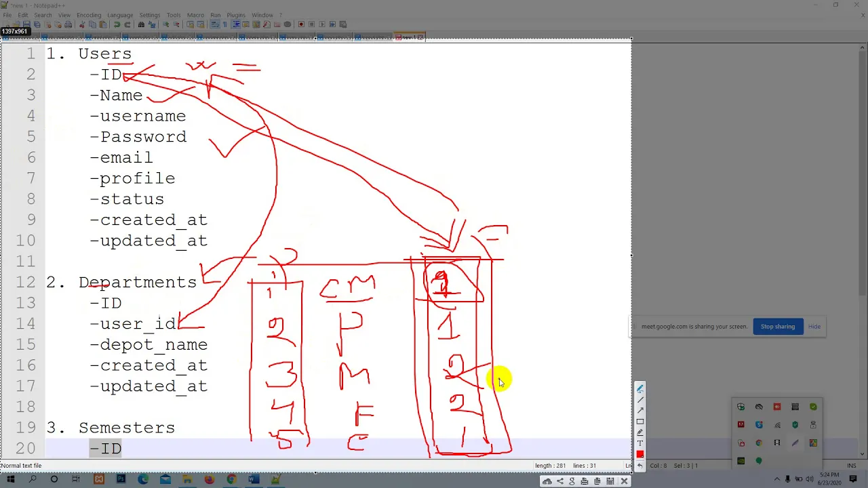Toggle INS insert mode in status bar

point(852,466)
